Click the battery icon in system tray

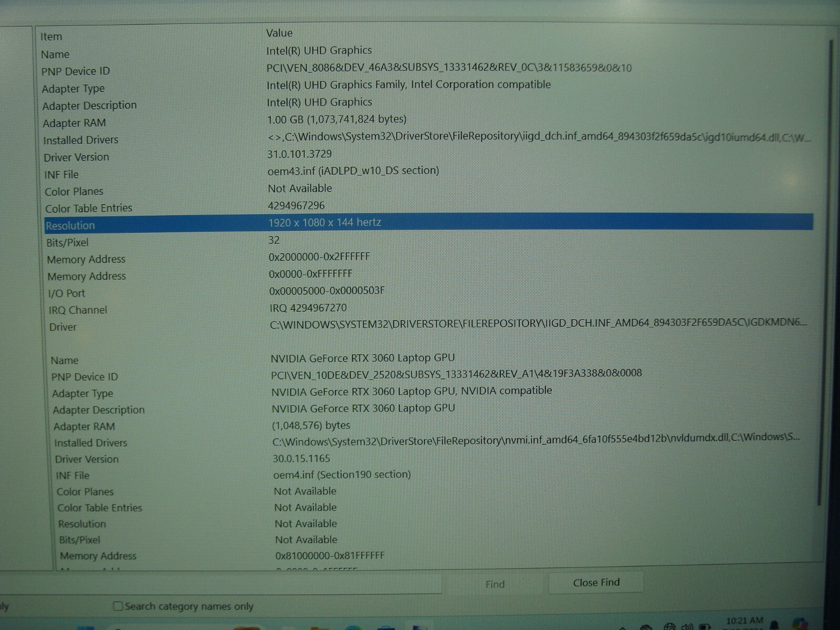click(x=704, y=626)
